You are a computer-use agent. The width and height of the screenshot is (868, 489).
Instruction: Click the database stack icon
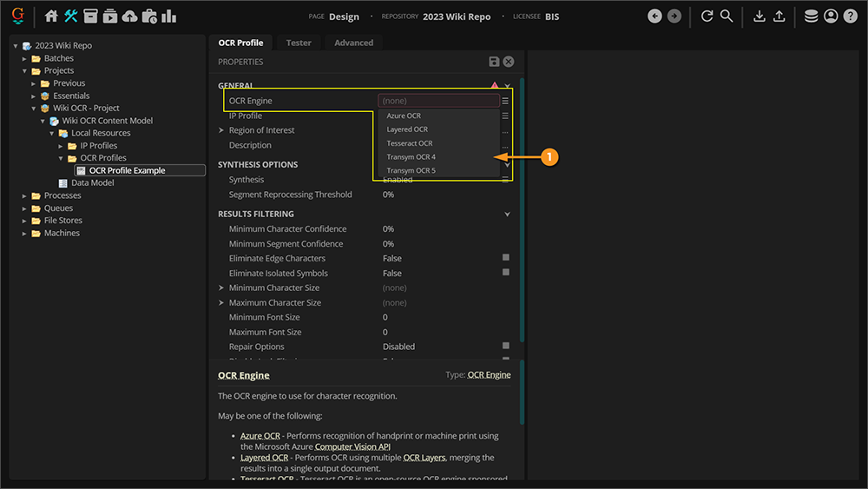(811, 17)
